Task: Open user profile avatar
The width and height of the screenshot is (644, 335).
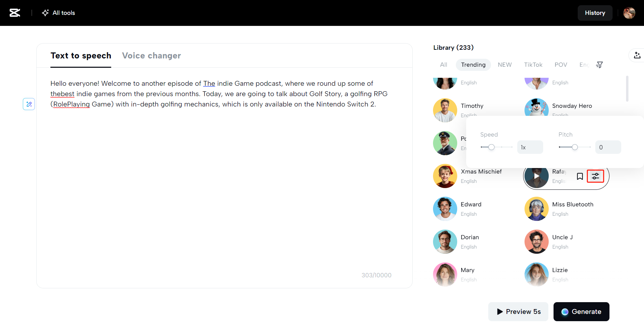Action: [x=629, y=13]
